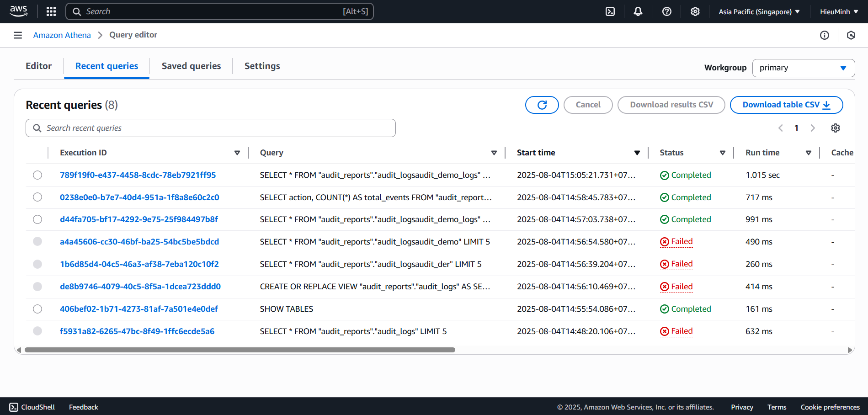
Task: Click the SHOW TABLES query text
Action: pos(287,309)
